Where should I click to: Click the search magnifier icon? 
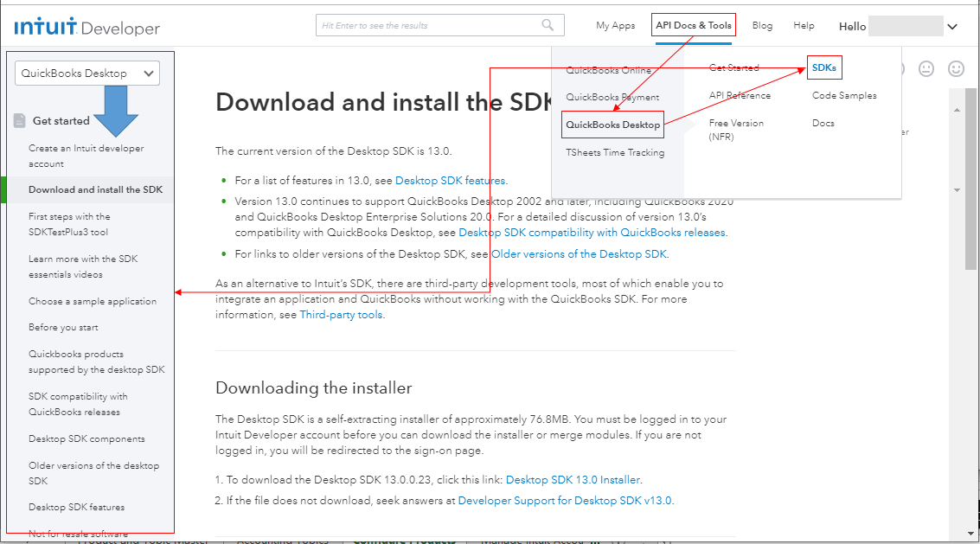(548, 25)
